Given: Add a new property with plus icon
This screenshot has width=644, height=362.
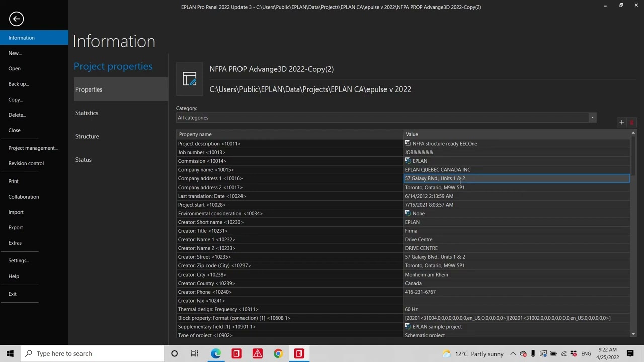Looking at the screenshot, I should 621,122.
